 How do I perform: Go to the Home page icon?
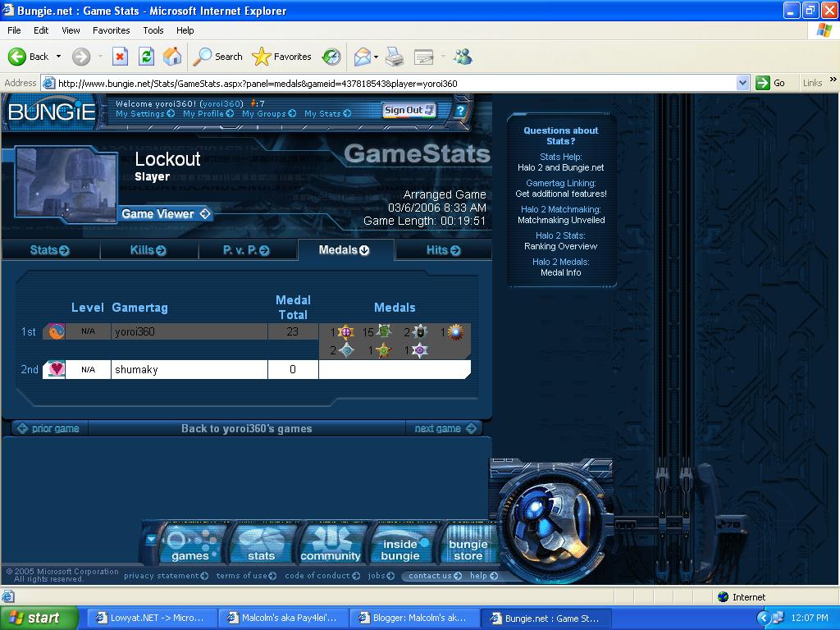(172, 57)
